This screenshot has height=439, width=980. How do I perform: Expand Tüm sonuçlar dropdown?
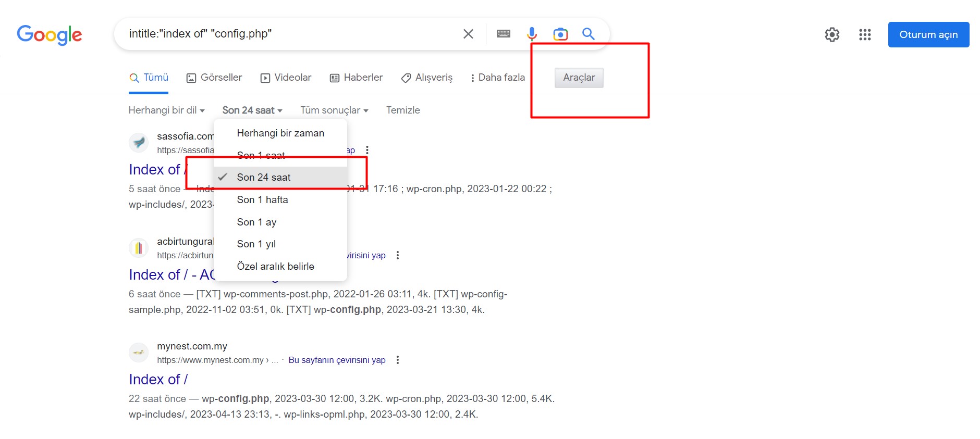(334, 110)
